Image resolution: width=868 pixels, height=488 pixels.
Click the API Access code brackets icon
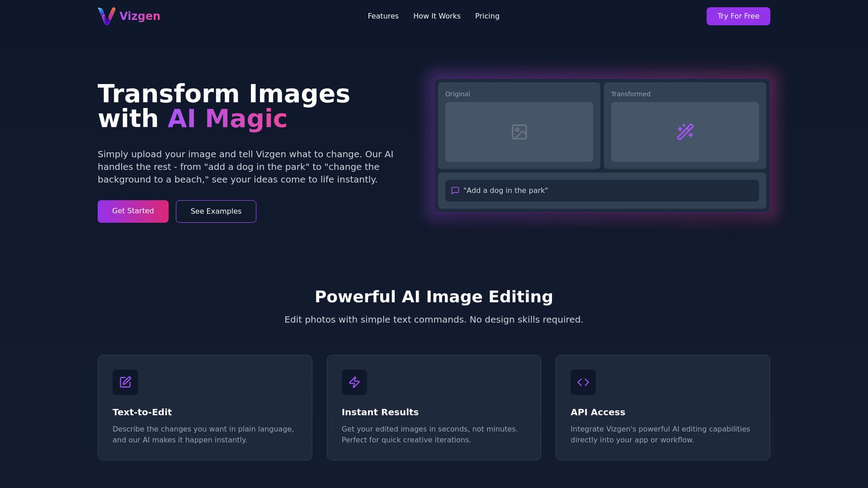pyautogui.click(x=583, y=382)
